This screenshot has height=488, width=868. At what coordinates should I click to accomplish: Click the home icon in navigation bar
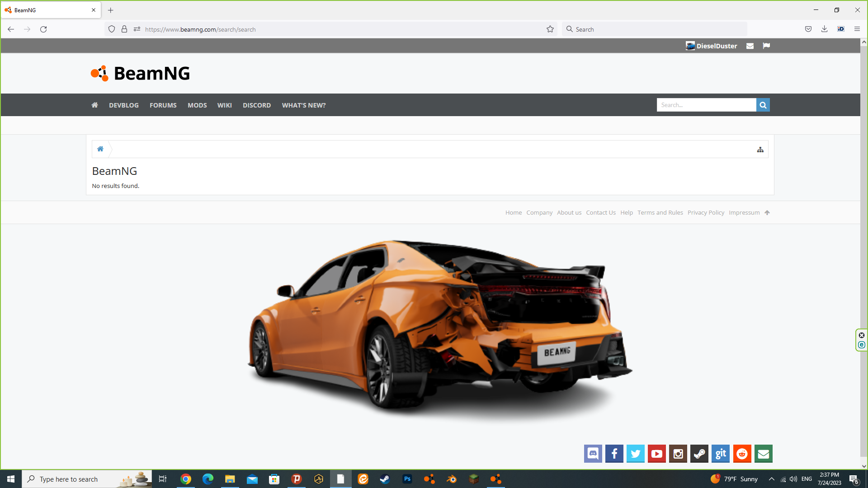pos(94,105)
